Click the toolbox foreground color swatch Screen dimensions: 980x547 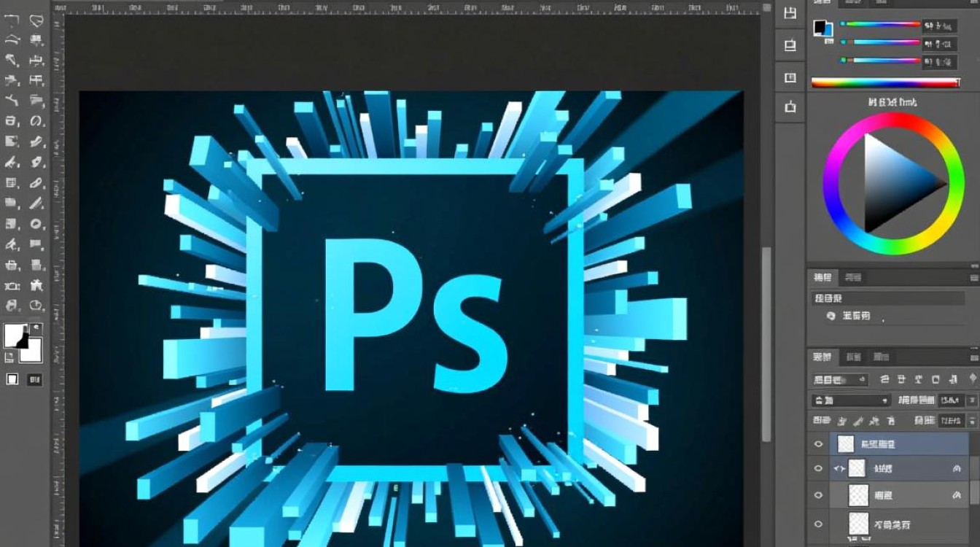pyautogui.click(x=15, y=335)
